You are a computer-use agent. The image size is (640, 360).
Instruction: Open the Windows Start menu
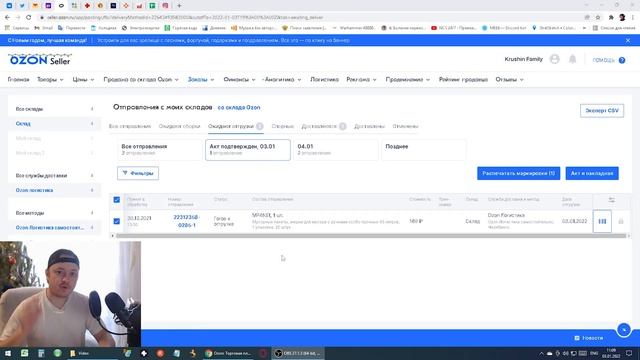click(x=8, y=353)
